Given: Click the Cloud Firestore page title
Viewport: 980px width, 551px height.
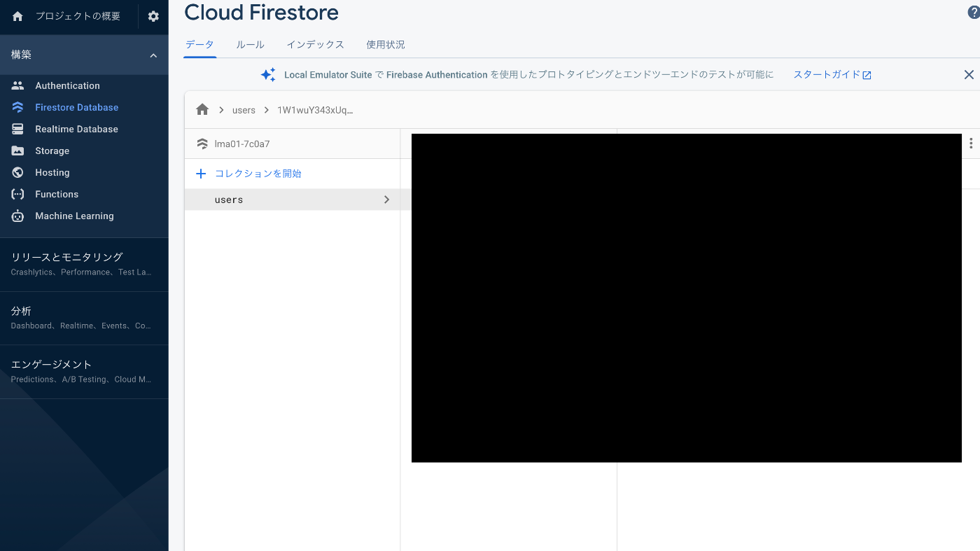Looking at the screenshot, I should pos(261,12).
